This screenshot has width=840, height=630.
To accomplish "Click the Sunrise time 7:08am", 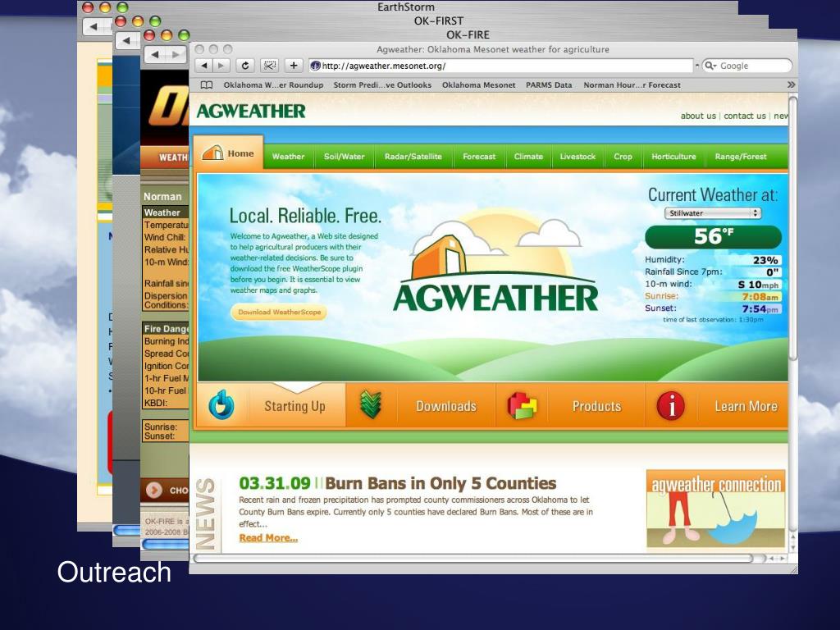I will point(760,297).
